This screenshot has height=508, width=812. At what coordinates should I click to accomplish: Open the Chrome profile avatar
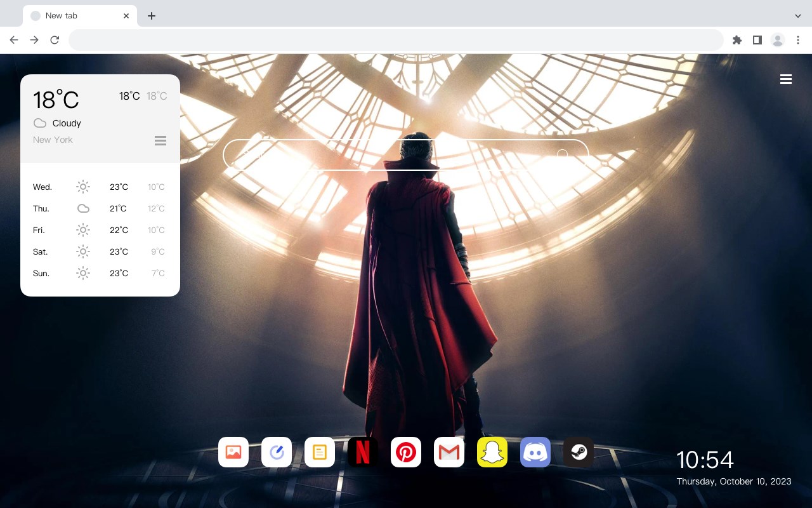[x=778, y=40]
